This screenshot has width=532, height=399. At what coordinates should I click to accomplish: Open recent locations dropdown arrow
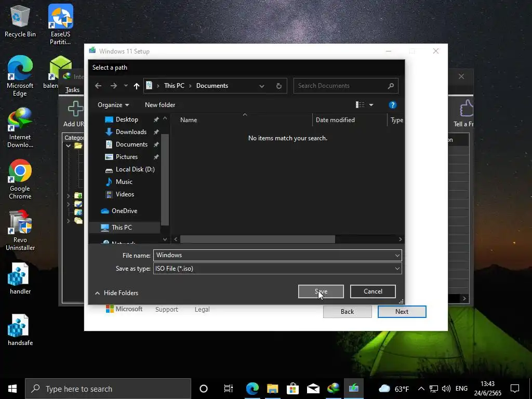(126, 86)
